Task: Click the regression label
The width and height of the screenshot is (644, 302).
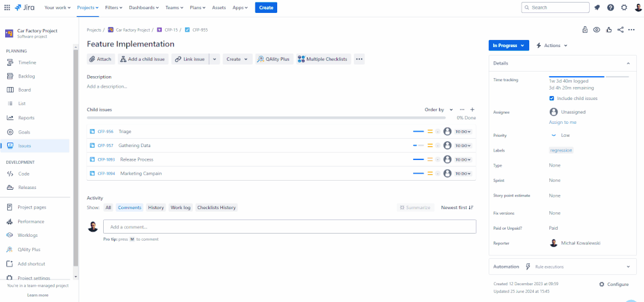Action: tap(561, 150)
